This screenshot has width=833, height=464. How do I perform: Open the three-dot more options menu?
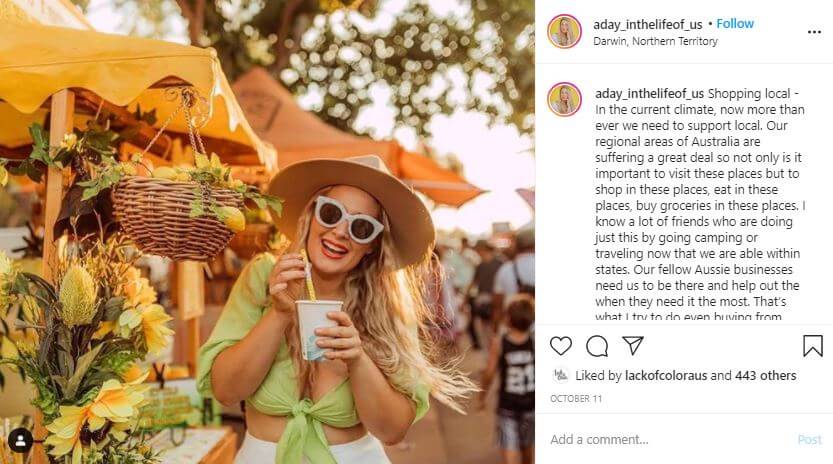(x=814, y=32)
